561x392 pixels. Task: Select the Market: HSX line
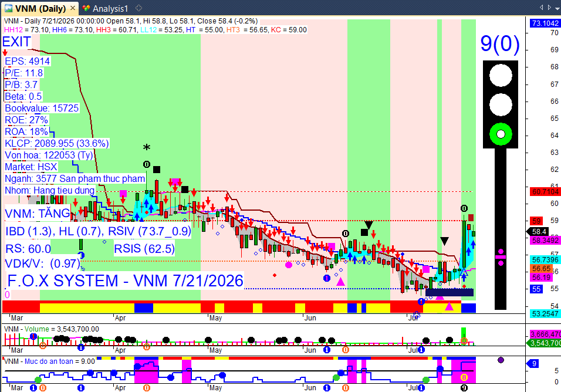point(31,167)
